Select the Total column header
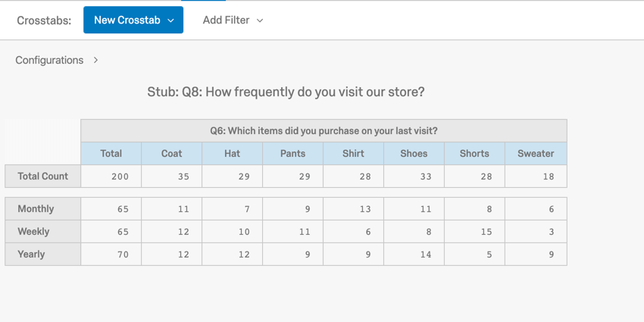This screenshot has height=322, width=644. (111, 153)
